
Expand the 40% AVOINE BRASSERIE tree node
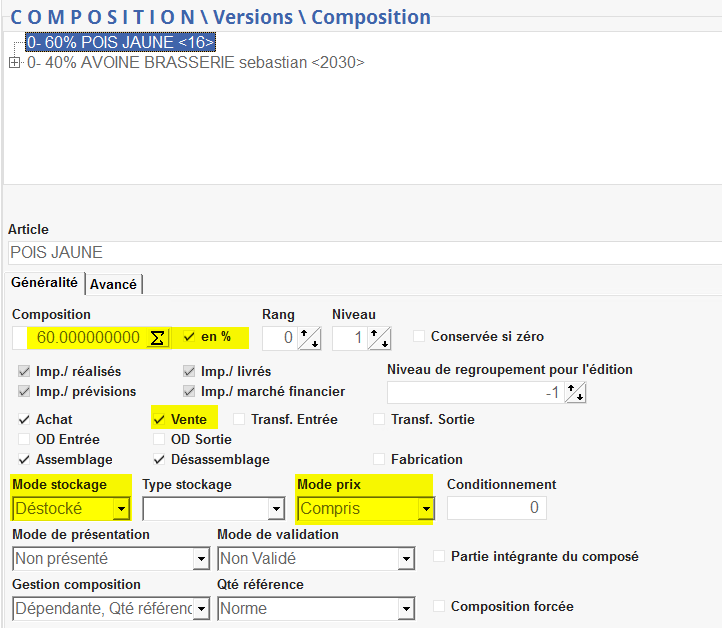click(x=14, y=63)
